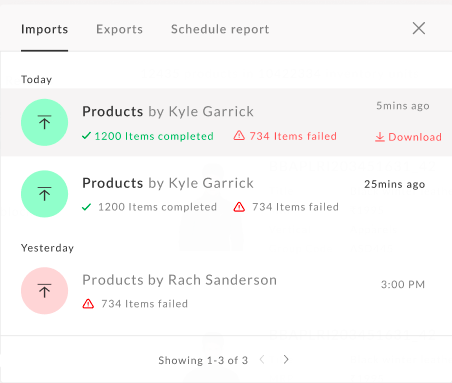
Task: Click the pink upload icon for Rach Sanderson import
Action: click(x=44, y=291)
